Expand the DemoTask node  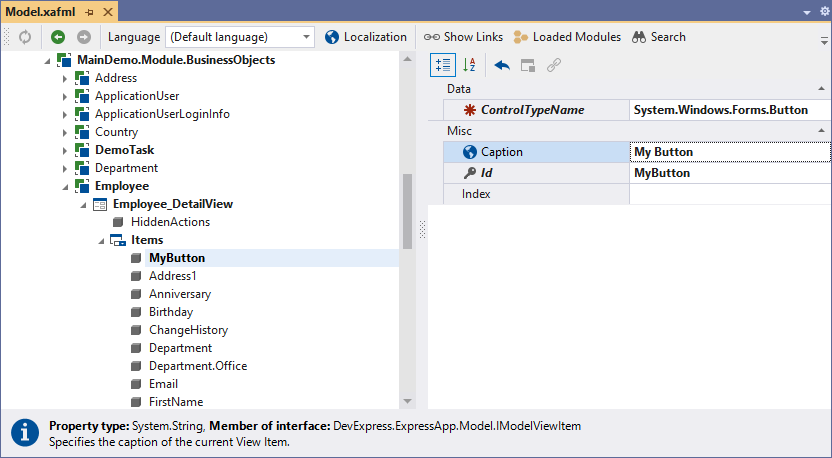[x=65, y=151]
